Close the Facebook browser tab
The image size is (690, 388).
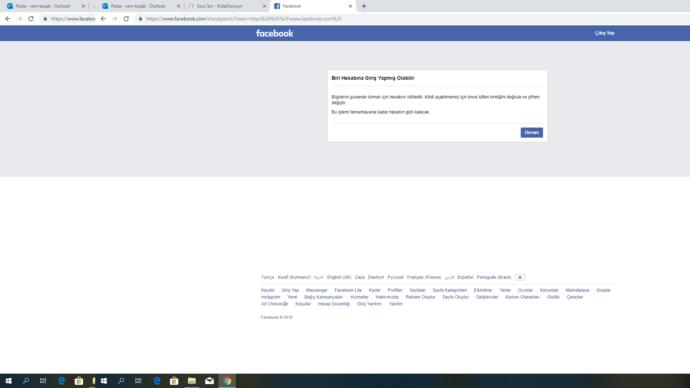[350, 6]
